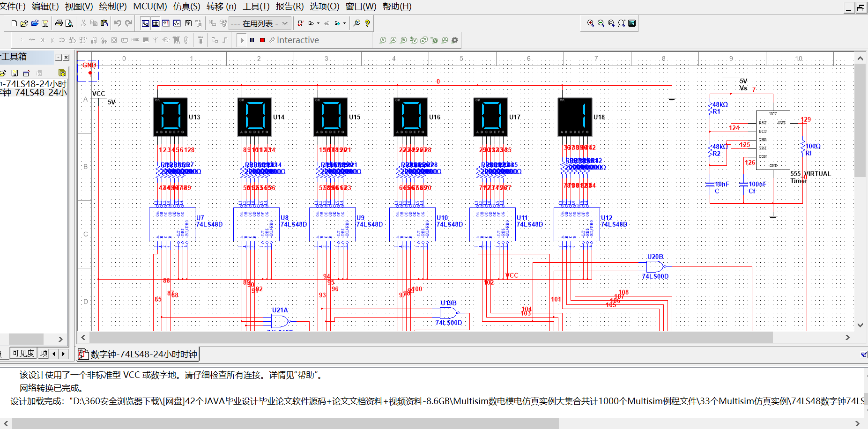Place a voltage probe

coord(383,40)
